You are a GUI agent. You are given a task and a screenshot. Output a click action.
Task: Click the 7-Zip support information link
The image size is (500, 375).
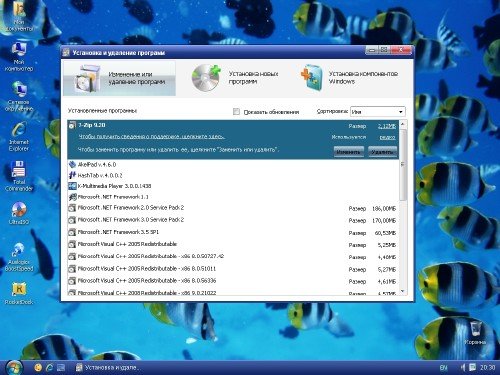[x=152, y=137]
